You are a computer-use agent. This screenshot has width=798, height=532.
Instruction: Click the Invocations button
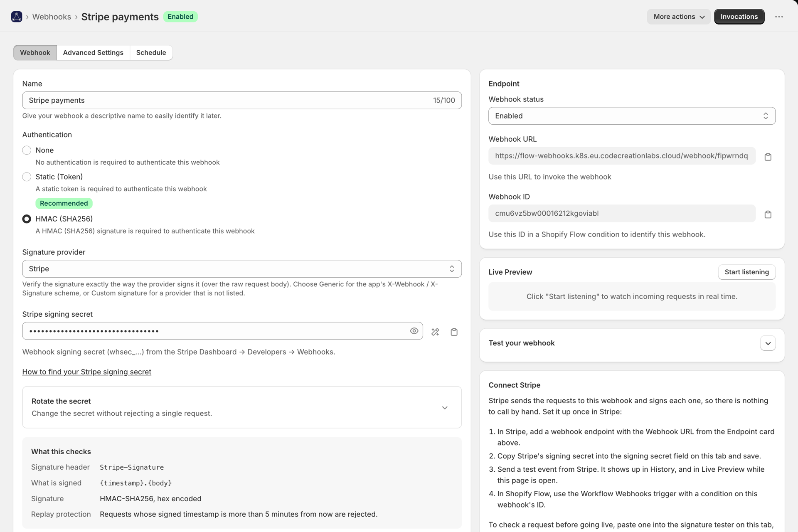click(x=739, y=17)
